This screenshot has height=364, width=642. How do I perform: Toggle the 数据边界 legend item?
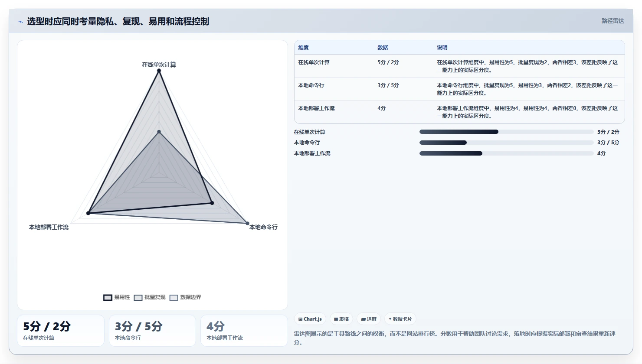coord(185,297)
